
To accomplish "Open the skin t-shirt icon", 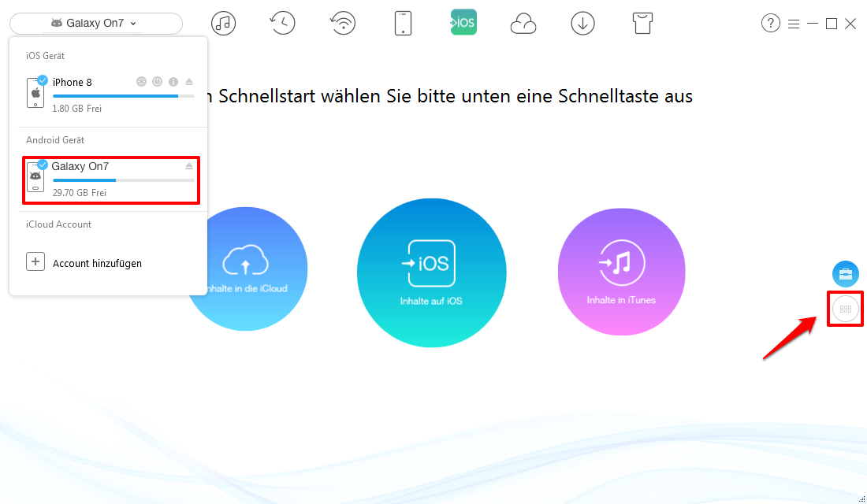I will [642, 23].
